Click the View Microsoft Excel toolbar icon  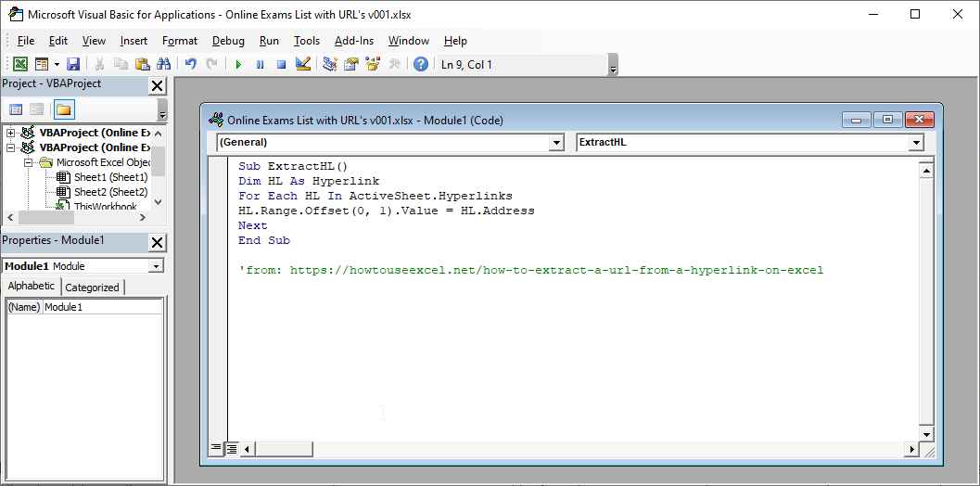point(20,64)
